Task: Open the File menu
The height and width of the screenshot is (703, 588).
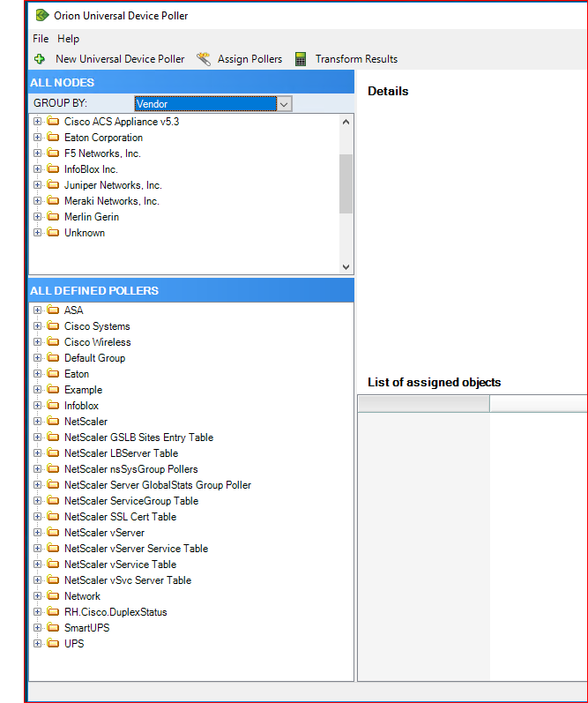Action: click(41, 39)
